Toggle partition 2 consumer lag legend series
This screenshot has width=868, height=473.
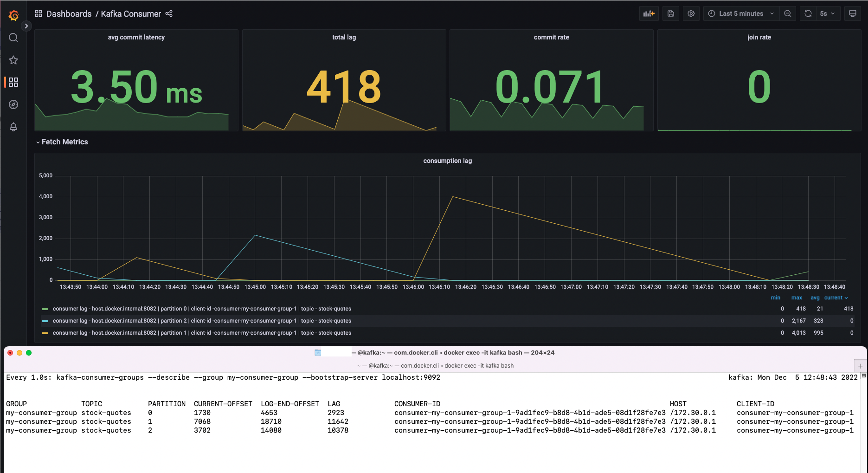coord(202,321)
